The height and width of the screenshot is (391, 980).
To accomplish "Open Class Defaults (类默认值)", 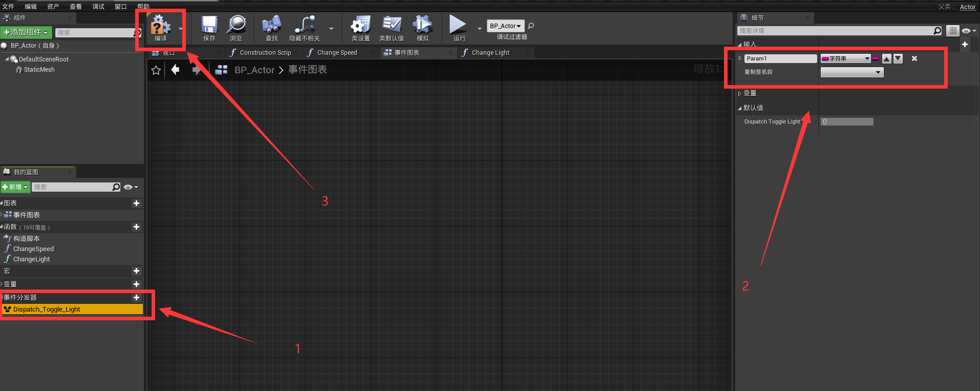I will click(x=392, y=26).
